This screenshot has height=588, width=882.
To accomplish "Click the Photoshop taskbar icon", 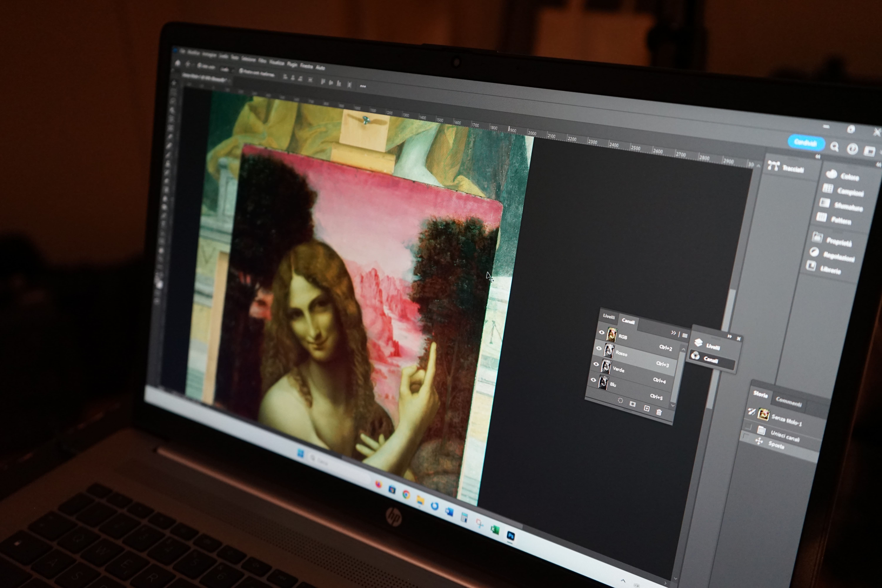I will pos(510,536).
